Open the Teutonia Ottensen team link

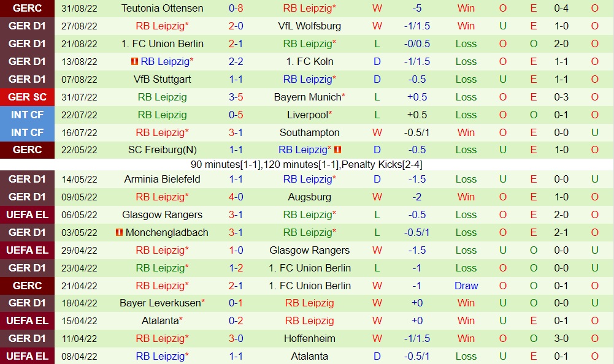[x=163, y=9]
